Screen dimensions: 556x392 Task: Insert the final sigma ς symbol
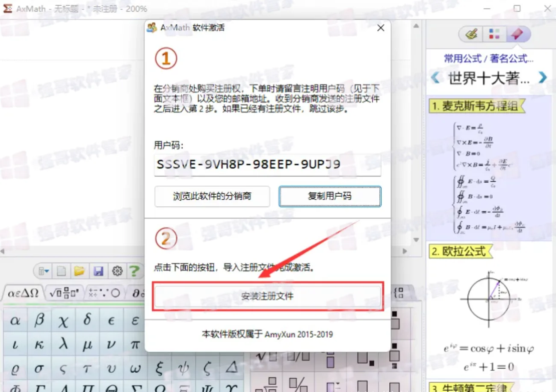(63, 368)
